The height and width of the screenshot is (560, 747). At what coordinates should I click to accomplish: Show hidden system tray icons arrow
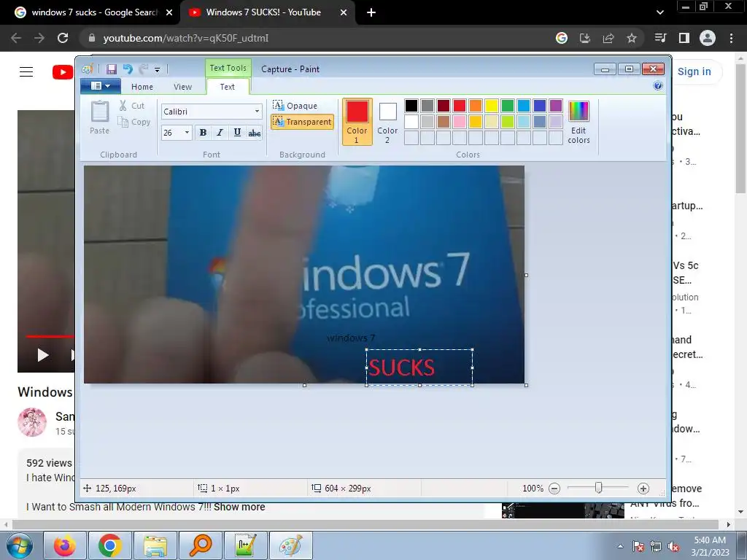(620, 546)
